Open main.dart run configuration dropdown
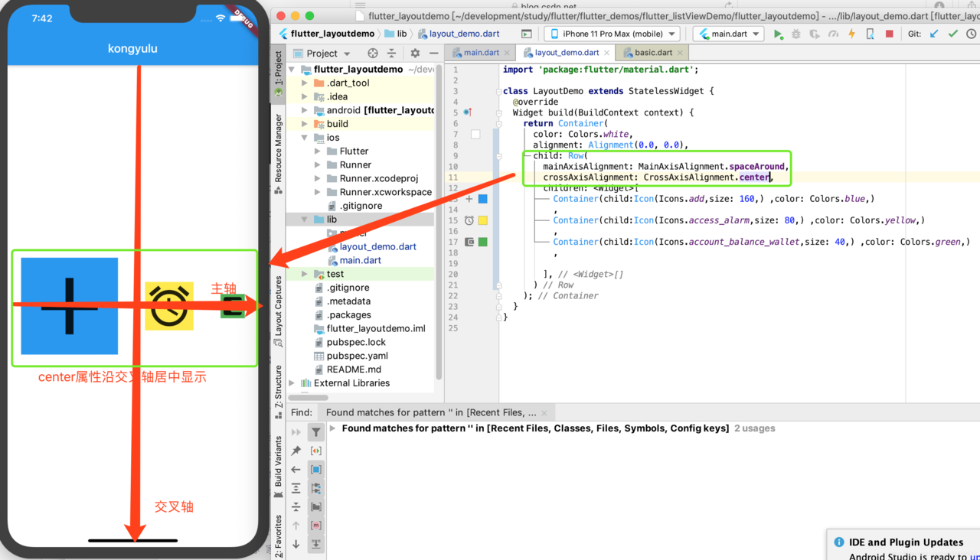Image resolution: width=980 pixels, height=560 pixels. pyautogui.click(x=729, y=34)
